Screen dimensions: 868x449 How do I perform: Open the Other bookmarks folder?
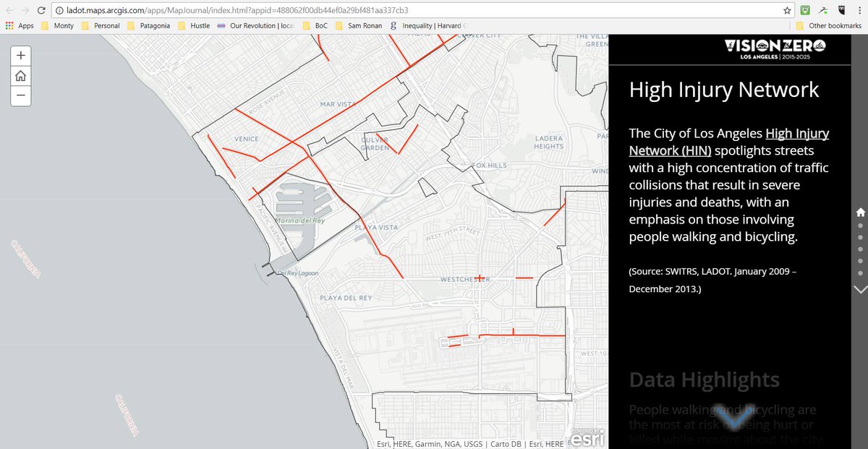coord(828,26)
